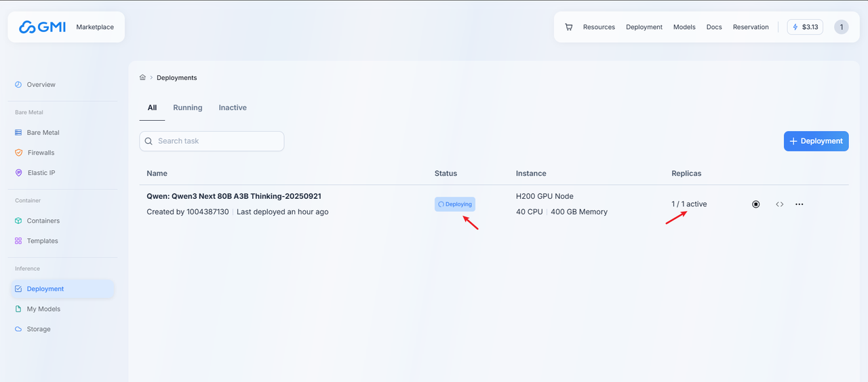This screenshot has width=868, height=382.
Task: Open Containers sidebar item
Action: pyautogui.click(x=43, y=221)
